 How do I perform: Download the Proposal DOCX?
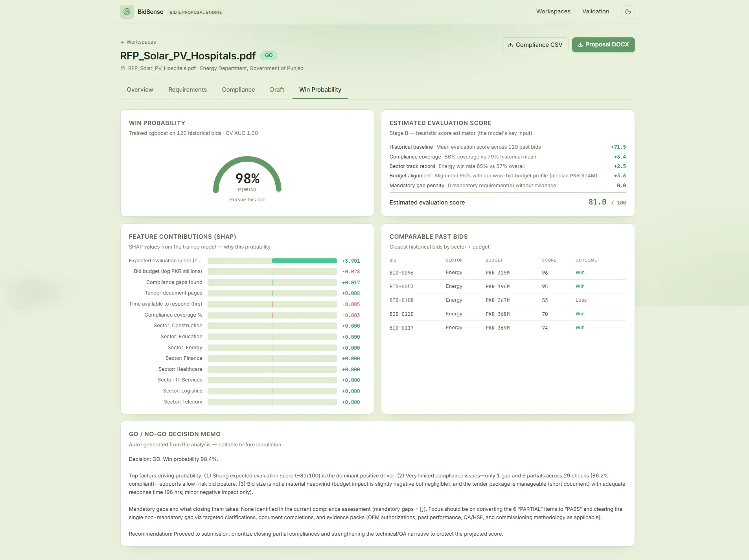603,44
